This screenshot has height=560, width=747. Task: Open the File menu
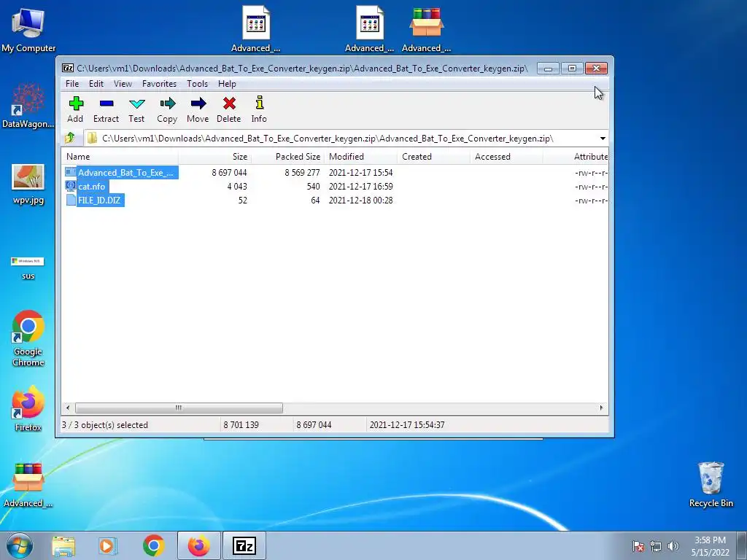pos(72,84)
